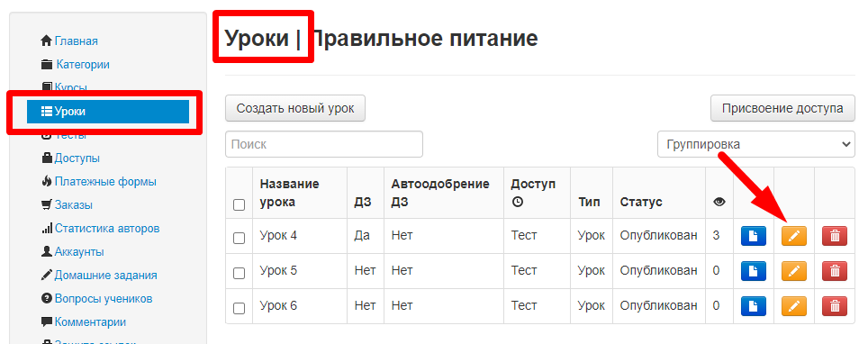This screenshot has width=868, height=344.
Task: Click the views count 3 for Урок 4
Action: click(x=717, y=235)
